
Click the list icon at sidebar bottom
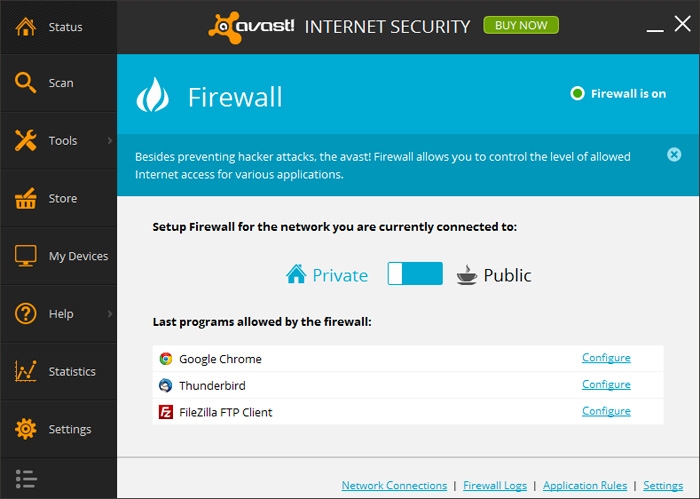(x=26, y=479)
